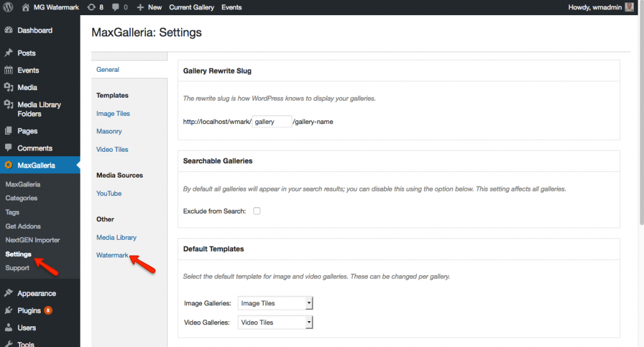644x347 pixels.
Task: Click the wmadmin avatar thumbnail
Action: 629,7
